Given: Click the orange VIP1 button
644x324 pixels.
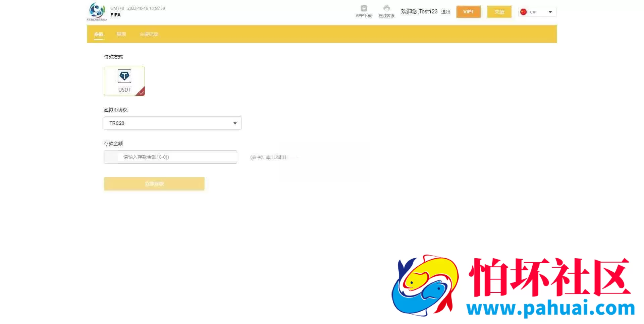Looking at the screenshot, I should 468,12.
